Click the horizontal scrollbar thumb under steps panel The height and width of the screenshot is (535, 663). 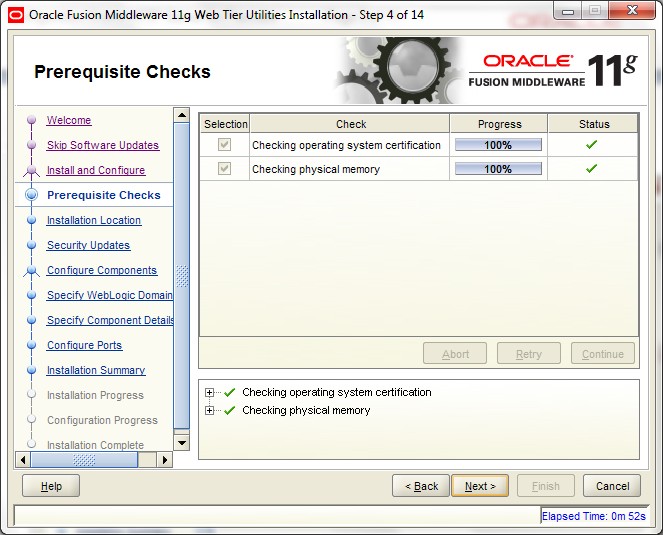tap(84, 459)
